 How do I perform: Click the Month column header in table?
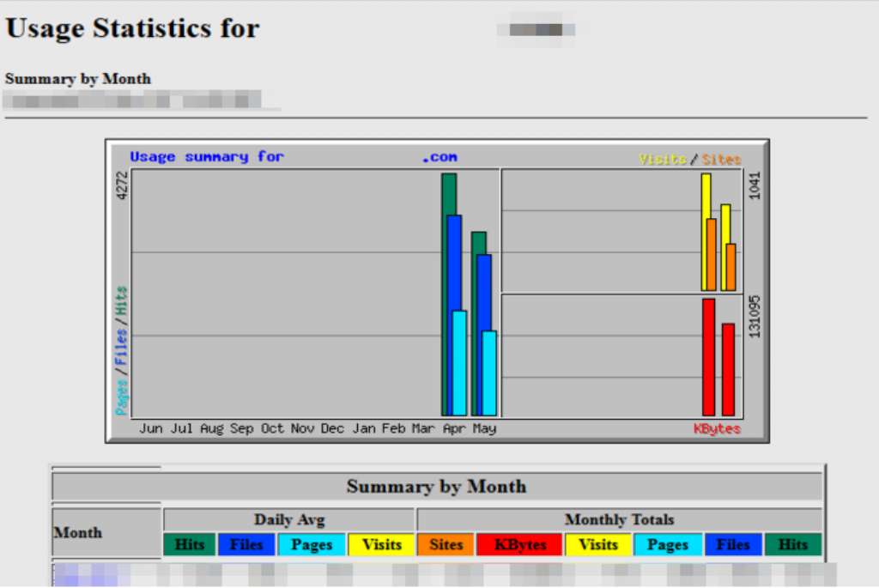78,532
